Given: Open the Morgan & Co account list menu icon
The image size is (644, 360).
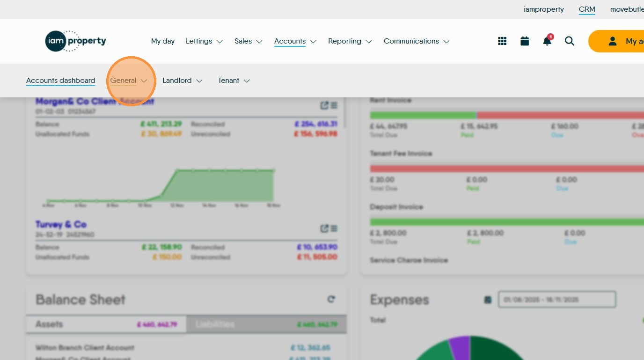Looking at the screenshot, I should [x=334, y=105].
